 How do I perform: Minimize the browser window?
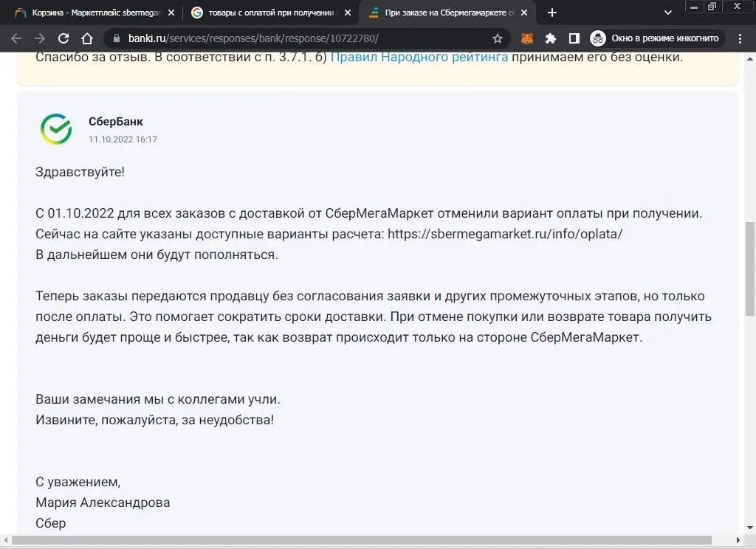point(694,7)
